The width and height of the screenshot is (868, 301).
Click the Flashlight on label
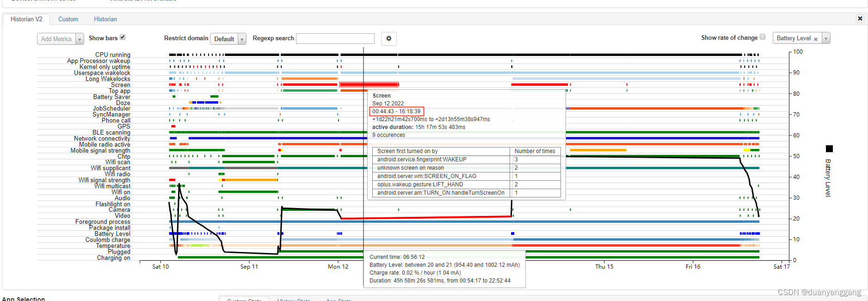tap(113, 204)
